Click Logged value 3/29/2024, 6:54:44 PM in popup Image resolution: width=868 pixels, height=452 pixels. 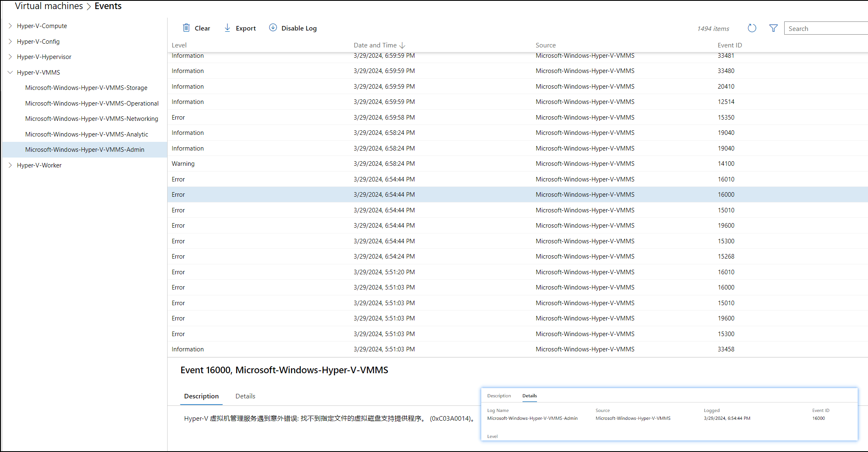point(727,418)
